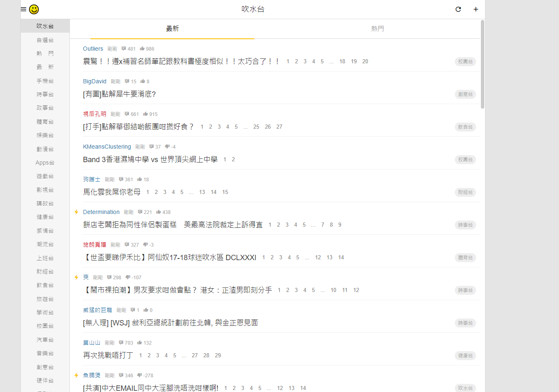Click the thread list vertical scrollbar

pyautogui.click(x=483, y=65)
